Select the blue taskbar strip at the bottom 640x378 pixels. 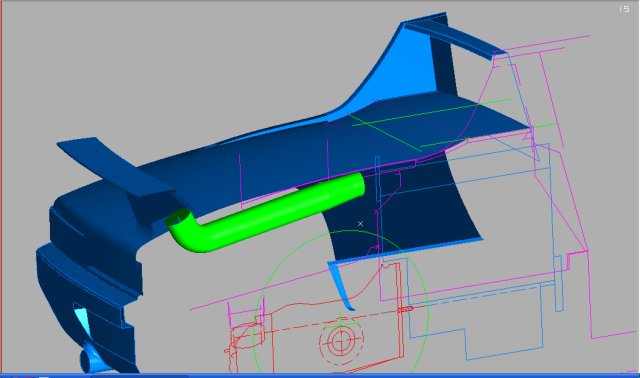click(320, 376)
